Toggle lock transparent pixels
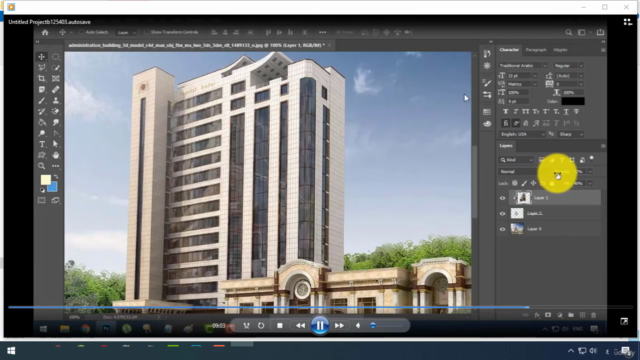 tap(515, 183)
